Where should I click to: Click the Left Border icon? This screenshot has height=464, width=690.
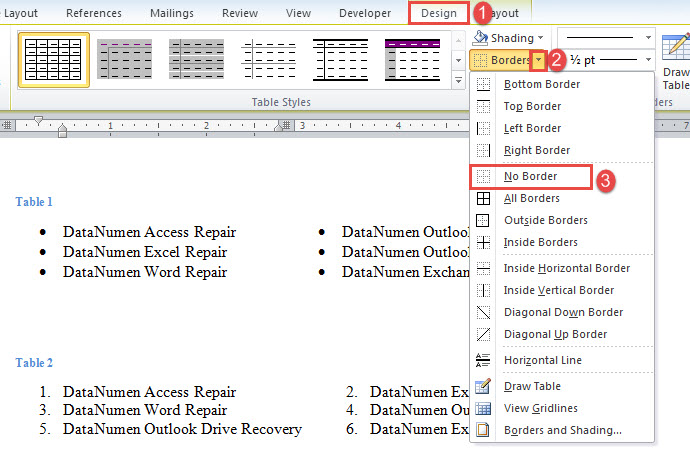click(483, 128)
